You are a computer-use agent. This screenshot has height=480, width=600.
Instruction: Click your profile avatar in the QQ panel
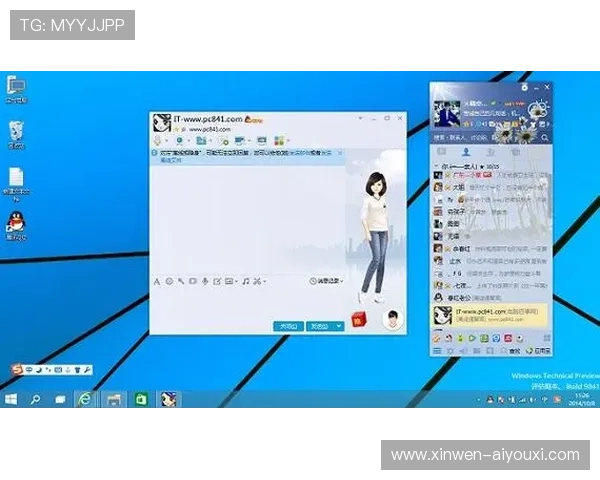click(x=447, y=113)
